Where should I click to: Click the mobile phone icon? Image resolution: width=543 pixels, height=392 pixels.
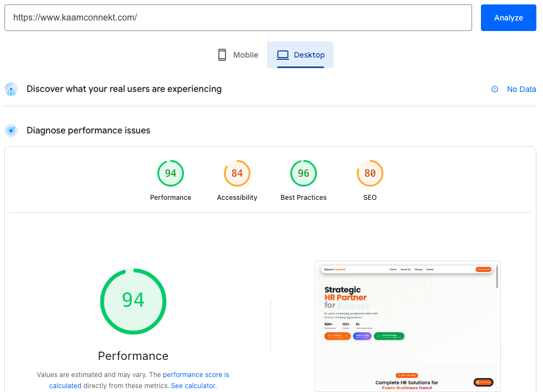pos(222,55)
